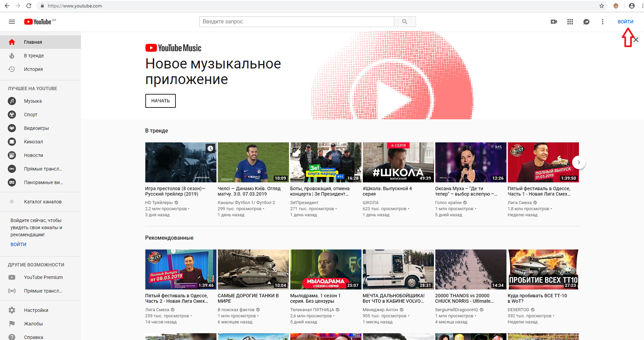The image size is (644, 340).
Task: Open В тренде section heading
Action: [x=157, y=131]
